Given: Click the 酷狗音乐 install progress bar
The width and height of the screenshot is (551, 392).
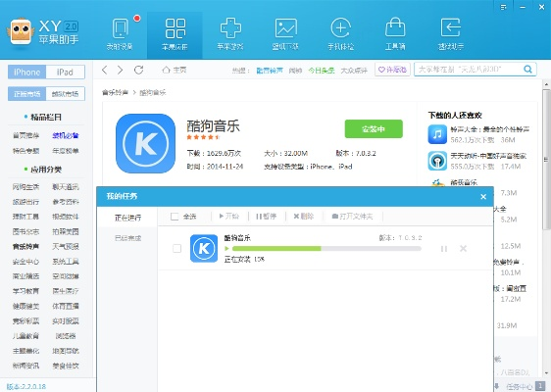Looking at the screenshot, I should [326, 249].
